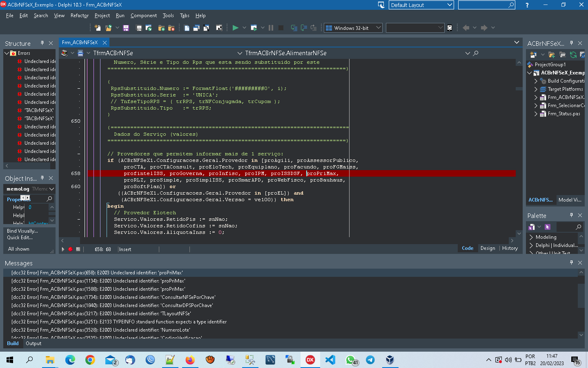The width and height of the screenshot is (588, 368).
Task: Collapse the Errors node in Structure
Action: (7, 53)
